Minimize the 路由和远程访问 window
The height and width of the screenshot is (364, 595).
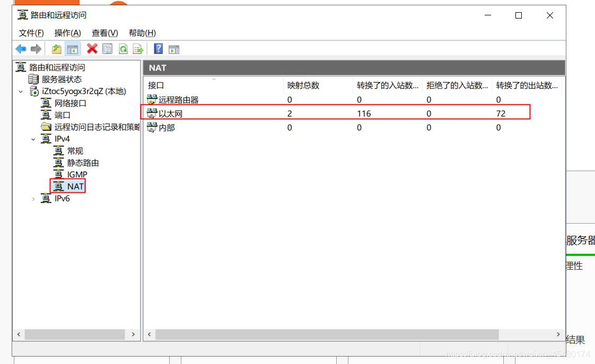pos(488,15)
